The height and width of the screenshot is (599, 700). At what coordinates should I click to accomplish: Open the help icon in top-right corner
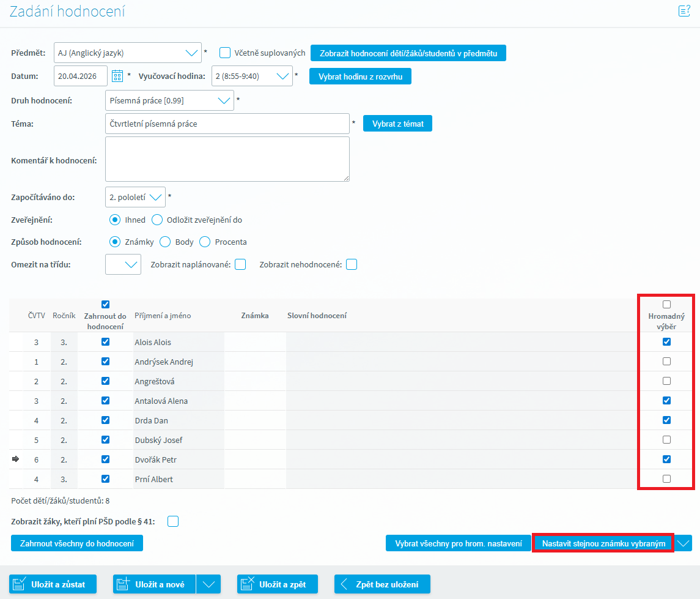click(684, 11)
